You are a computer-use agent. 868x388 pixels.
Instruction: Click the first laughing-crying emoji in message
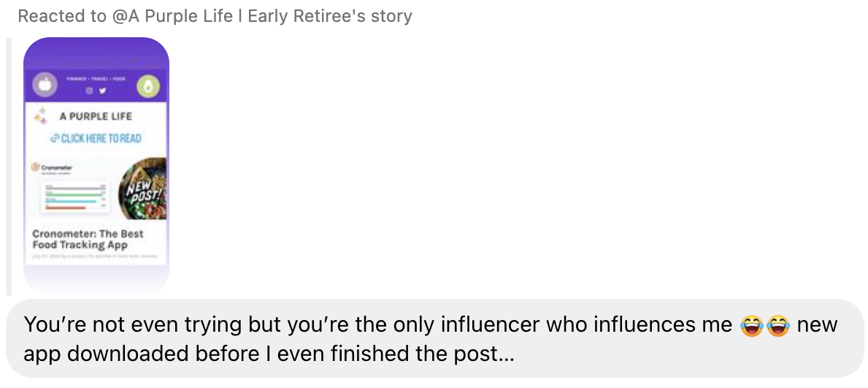pos(750,325)
